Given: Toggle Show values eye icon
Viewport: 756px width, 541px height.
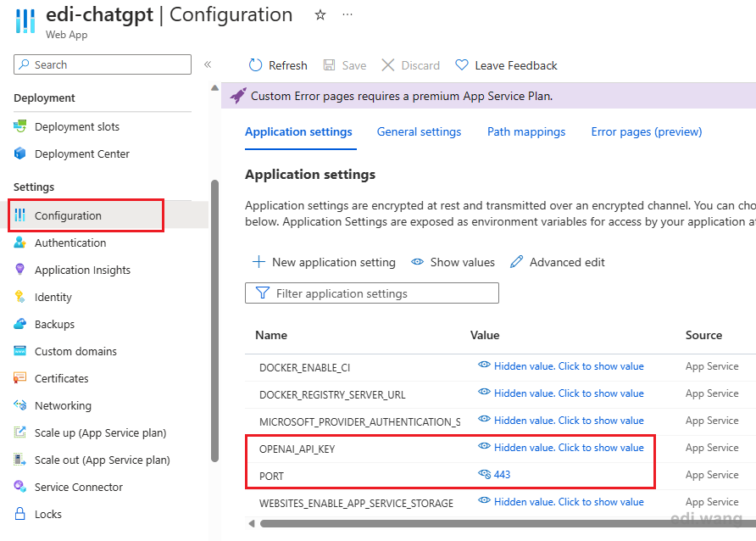Looking at the screenshot, I should [x=417, y=262].
